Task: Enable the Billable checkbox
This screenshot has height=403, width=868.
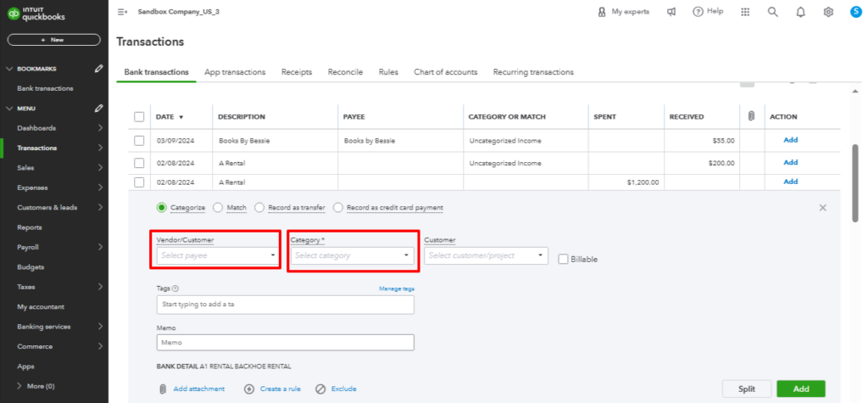Action: pyautogui.click(x=563, y=259)
